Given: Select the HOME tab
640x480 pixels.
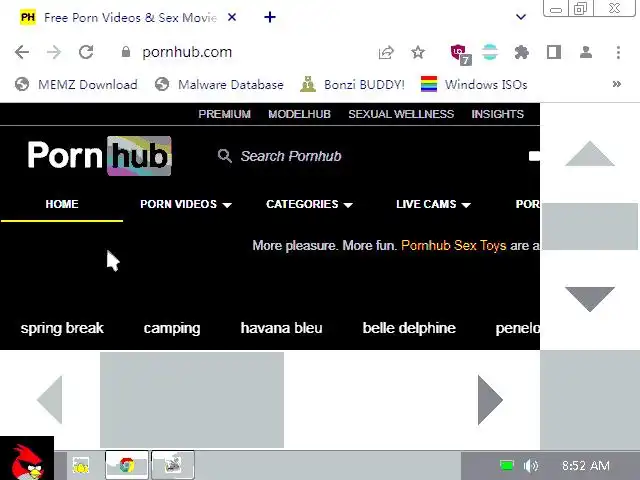Looking at the screenshot, I should point(62,204).
